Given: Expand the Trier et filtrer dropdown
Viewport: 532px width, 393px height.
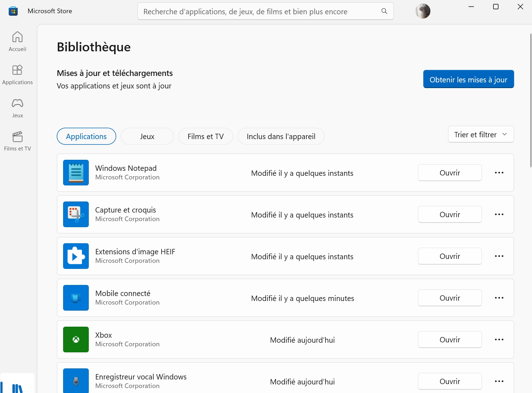Looking at the screenshot, I should coord(480,134).
